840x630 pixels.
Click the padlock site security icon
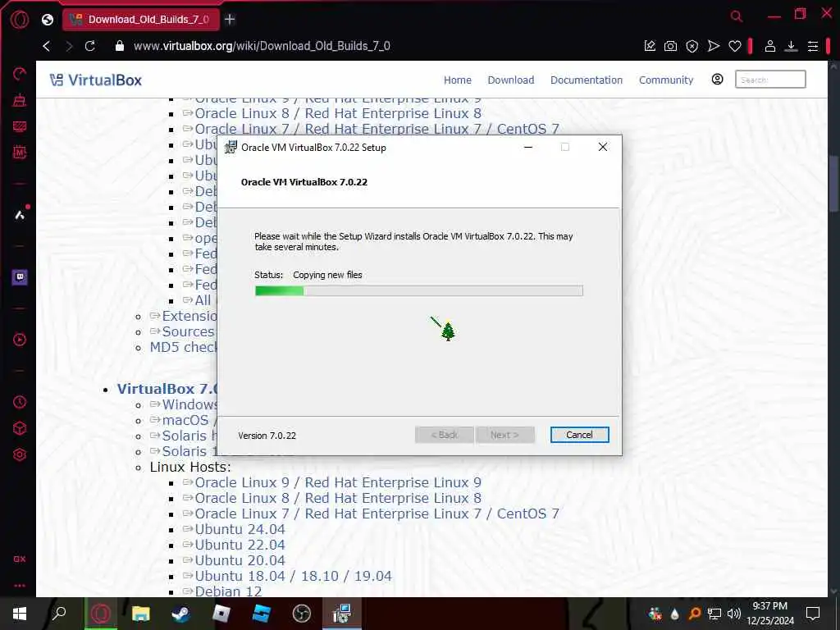point(120,46)
